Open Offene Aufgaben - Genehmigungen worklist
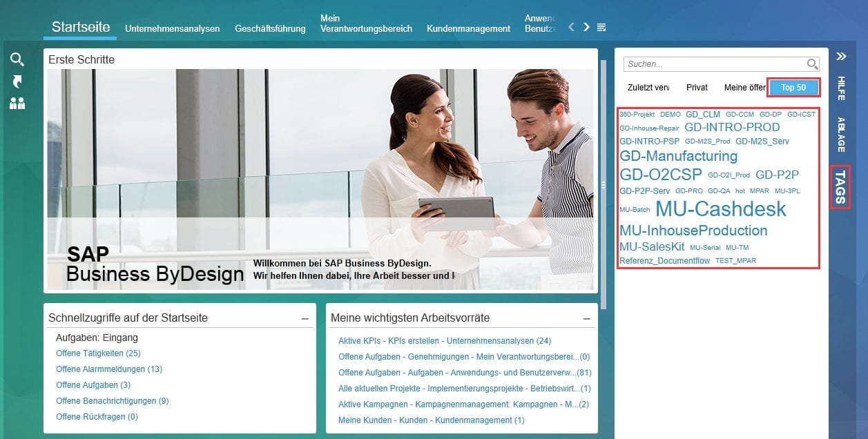 [x=464, y=357]
